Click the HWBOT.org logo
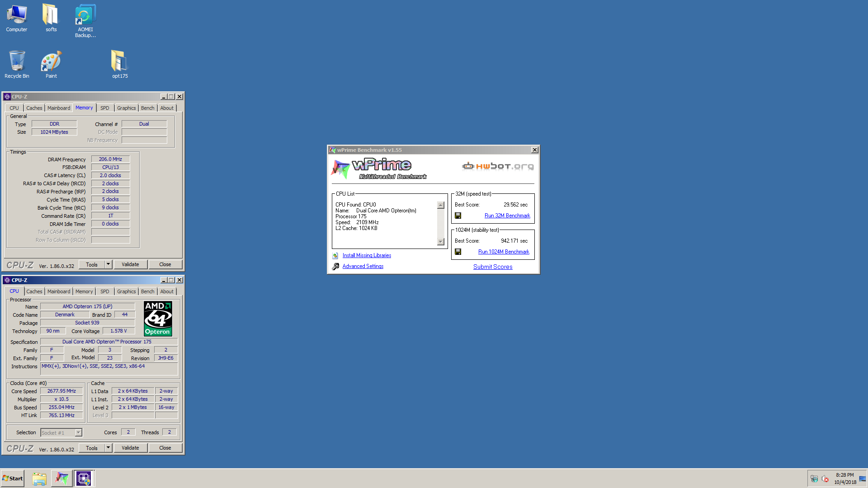Viewport: 868px width, 488px height. click(498, 166)
